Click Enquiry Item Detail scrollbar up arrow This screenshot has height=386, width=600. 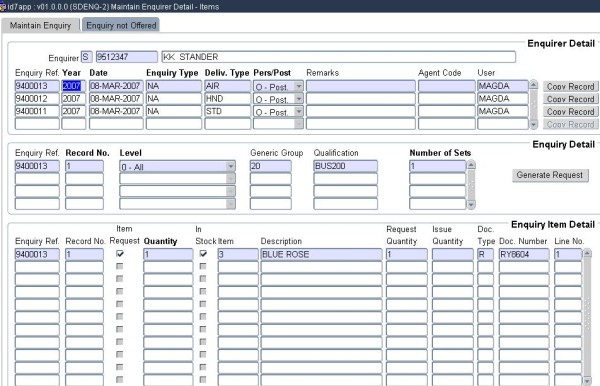(x=587, y=253)
